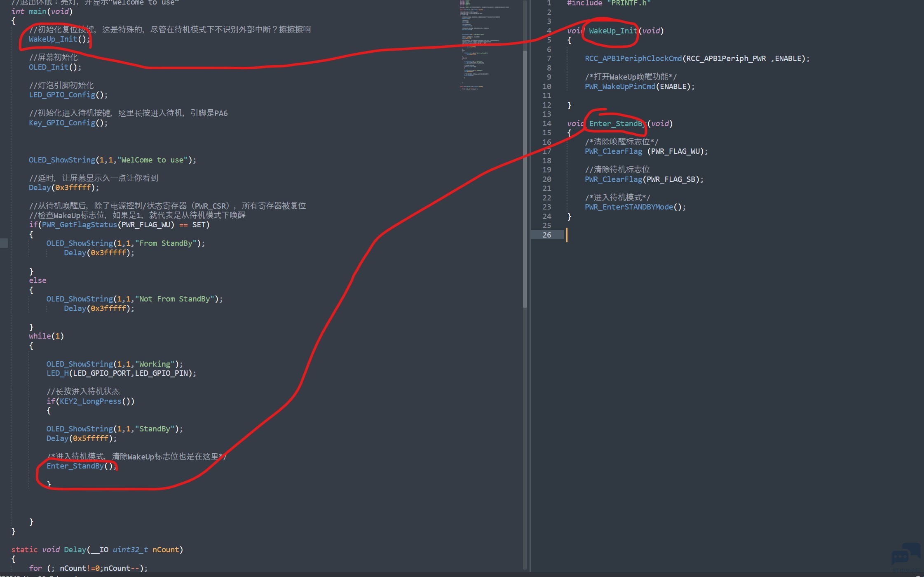Click the "From StandBy" OLED_ShowString line
Image resolution: width=924 pixels, height=577 pixels.
coord(126,243)
